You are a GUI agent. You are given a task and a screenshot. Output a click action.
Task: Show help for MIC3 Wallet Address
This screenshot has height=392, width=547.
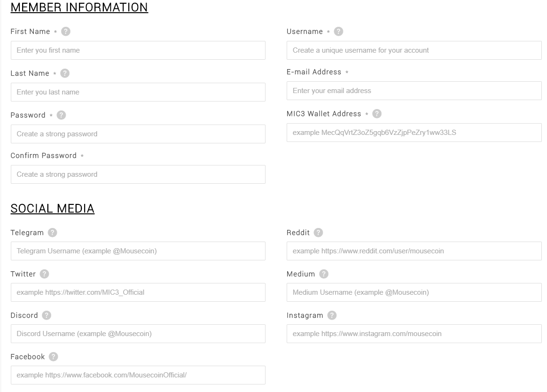click(377, 114)
